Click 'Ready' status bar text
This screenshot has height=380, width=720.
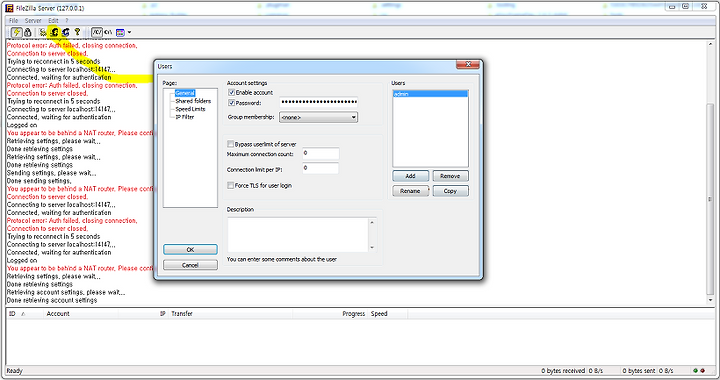[x=14, y=371]
